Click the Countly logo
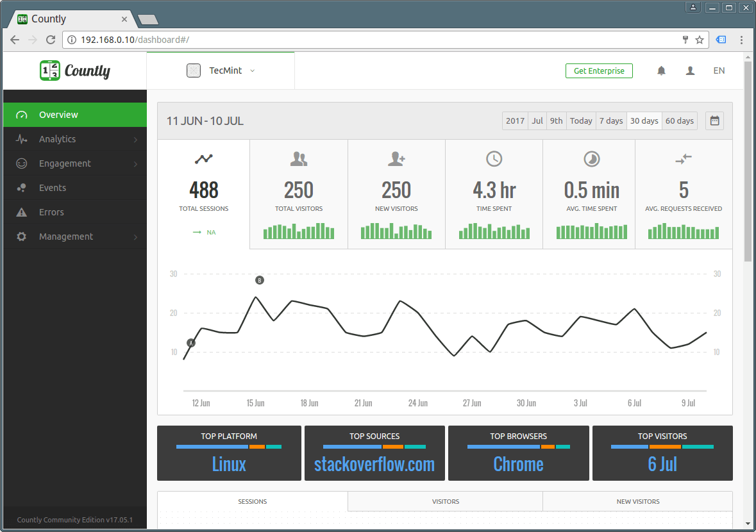Viewport: 756px width, 532px height. [75, 71]
